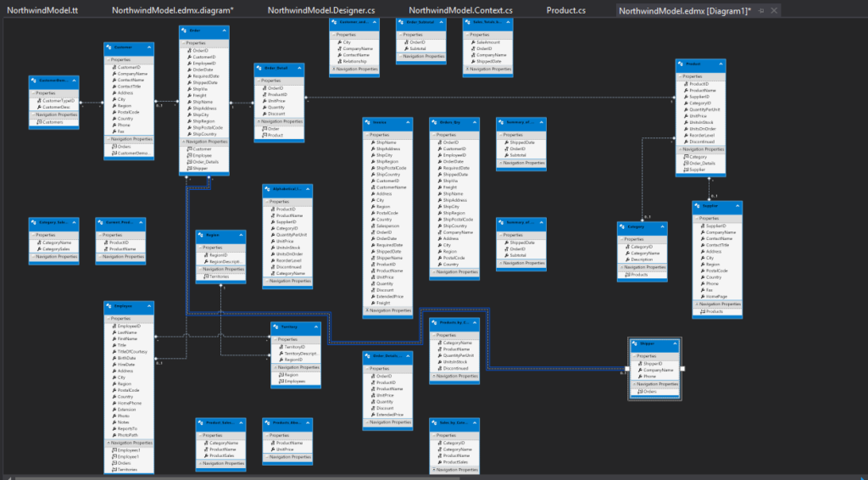Image resolution: width=868 pixels, height=480 pixels.
Task: Collapse the Shipper entity with its chevron
Action: 675,343
